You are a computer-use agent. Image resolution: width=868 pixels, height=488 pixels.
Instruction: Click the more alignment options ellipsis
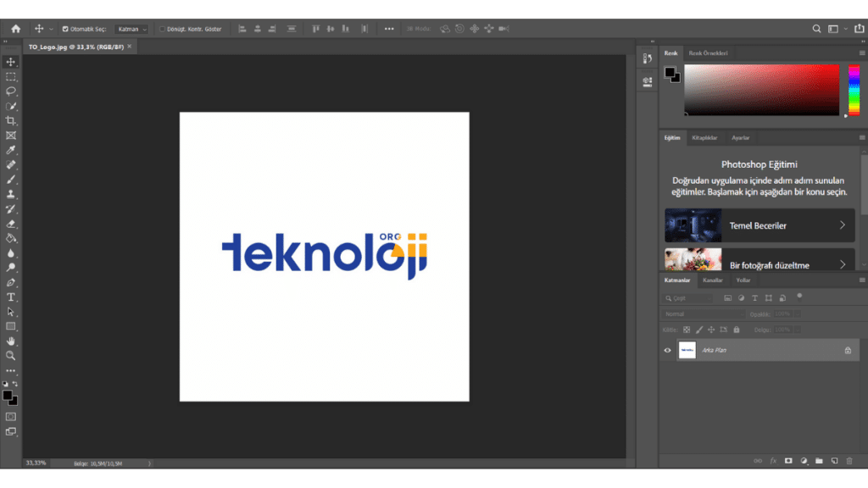(389, 29)
